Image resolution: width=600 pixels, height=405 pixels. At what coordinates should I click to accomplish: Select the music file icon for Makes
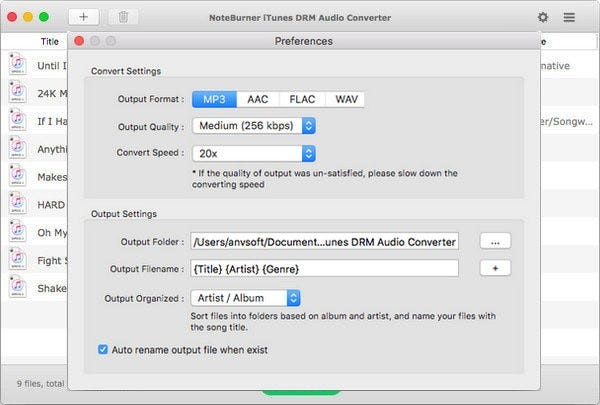coord(18,175)
